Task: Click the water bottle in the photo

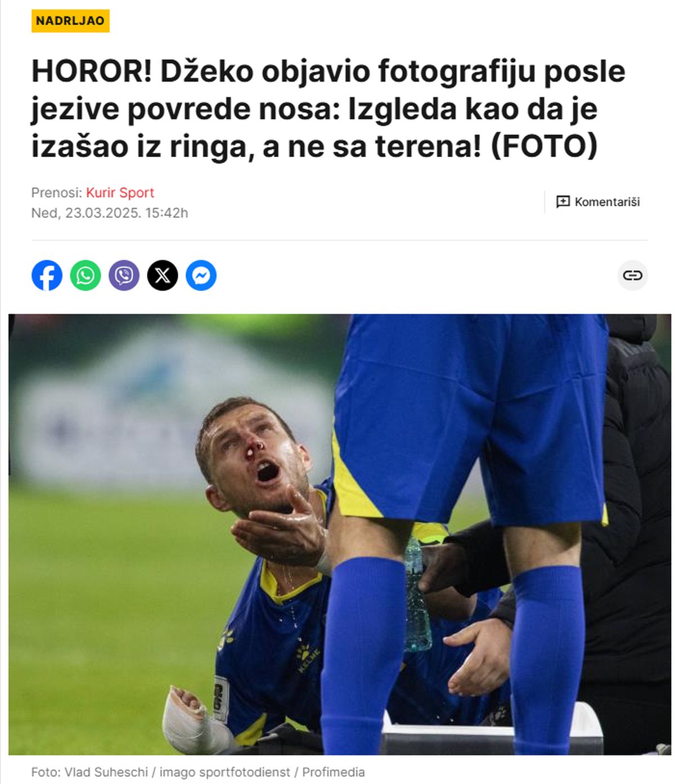Action: pyautogui.click(x=417, y=595)
